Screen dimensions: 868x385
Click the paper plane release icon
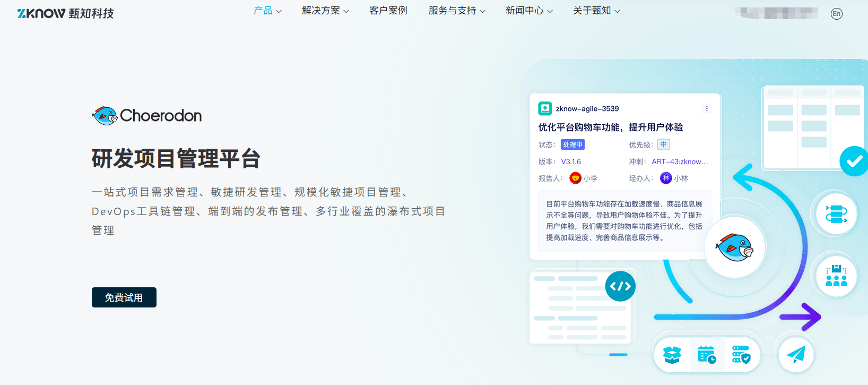796,354
